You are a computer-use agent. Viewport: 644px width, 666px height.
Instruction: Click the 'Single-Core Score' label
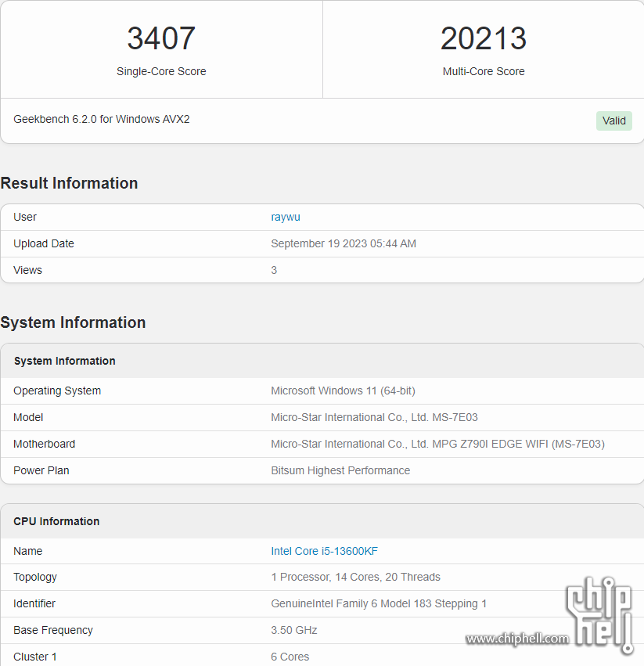[161, 71]
